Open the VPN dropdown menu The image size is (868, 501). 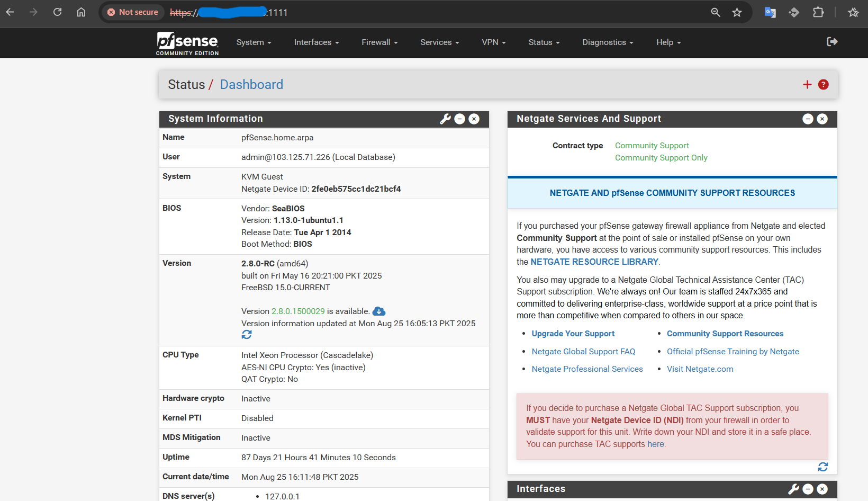pos(493,42)
